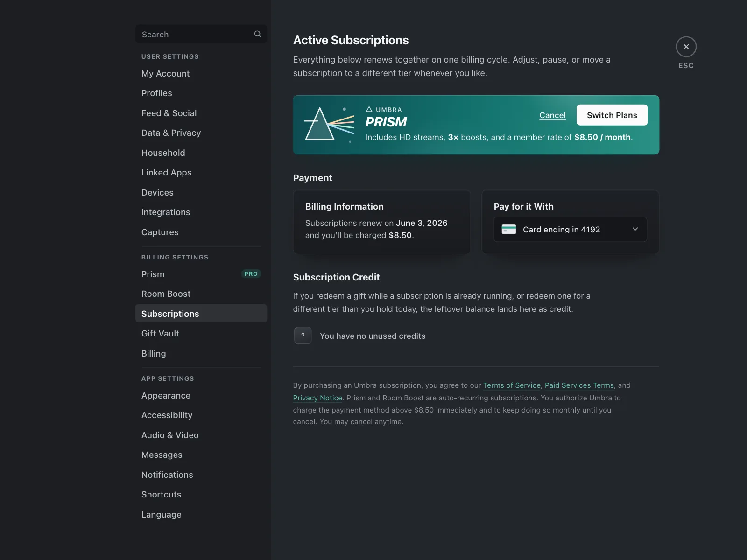Click the small Umbra triangle logo
Viewport: 747px width, 560px height.
[369, 109]
